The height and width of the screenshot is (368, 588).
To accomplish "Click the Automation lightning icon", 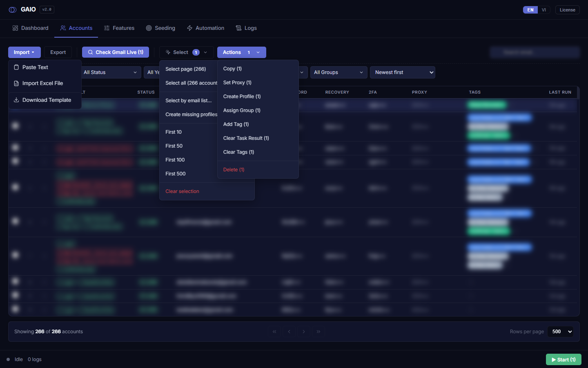I will coord(190,28).
